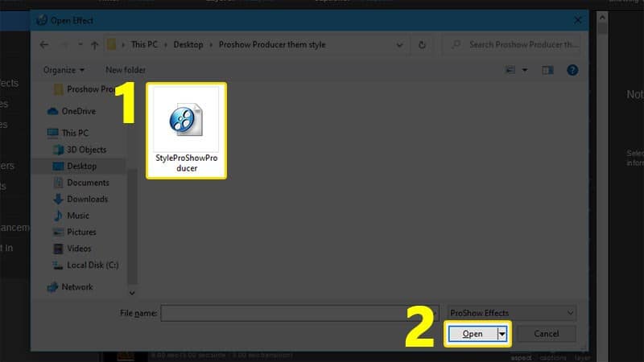Click the Pictures folder icon
This screenshot has width=644, height=362.
(x=58, y=232)
